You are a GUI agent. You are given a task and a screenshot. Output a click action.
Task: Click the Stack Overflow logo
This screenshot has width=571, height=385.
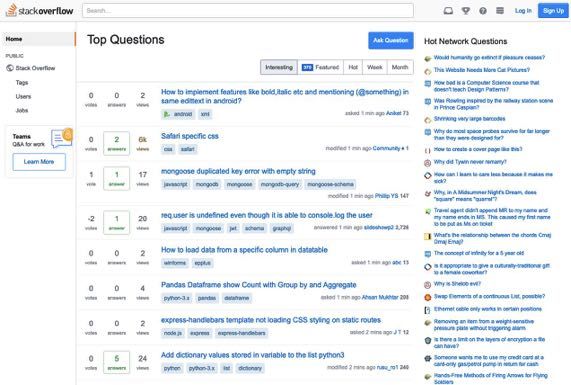(40, 11)
